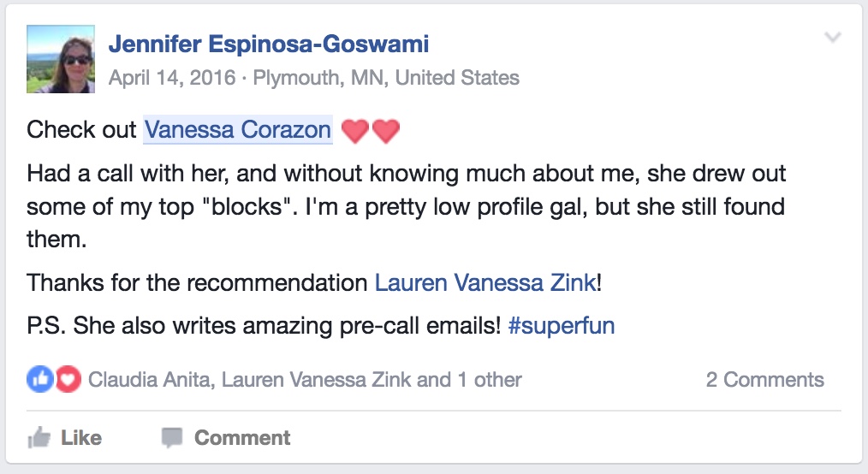Open the Lauren Vanessa Zink mention in post
Image resolution: width=868 pixels, height=474 pixels.
[x=485, y=282]
